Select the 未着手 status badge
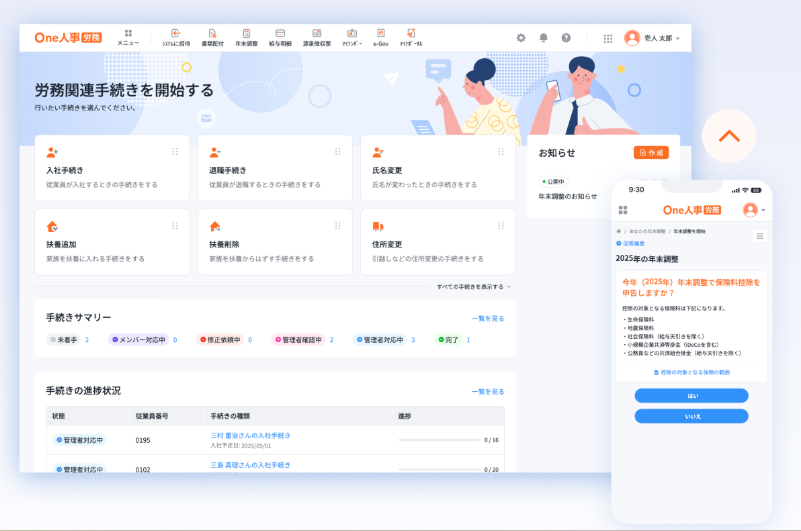The image size is (801, 531). (64, 340)
